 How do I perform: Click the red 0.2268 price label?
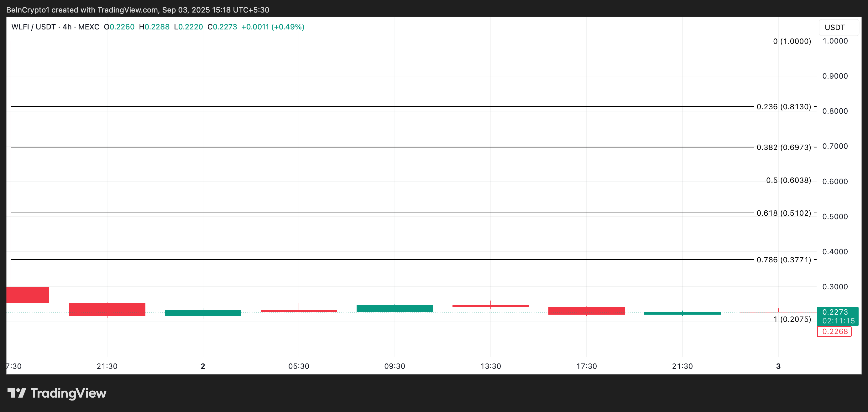pos(834,332)
